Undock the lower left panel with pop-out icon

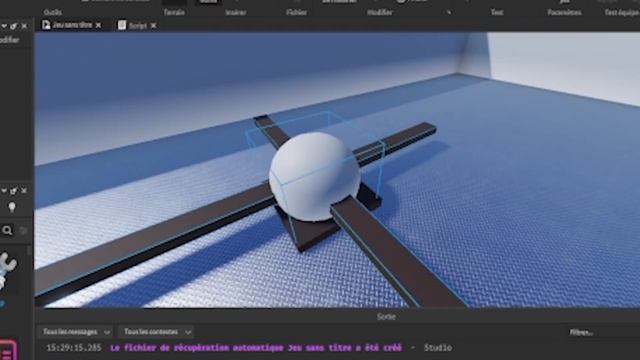point(14,191)
